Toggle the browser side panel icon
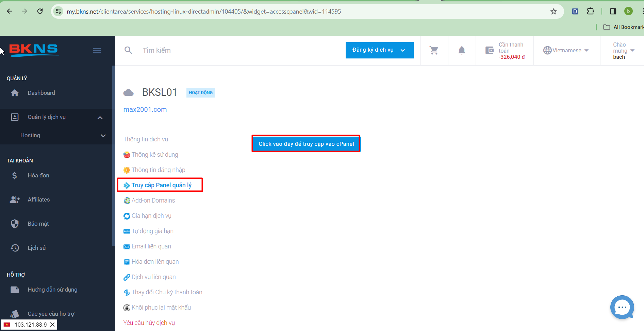 click(613, 11)
